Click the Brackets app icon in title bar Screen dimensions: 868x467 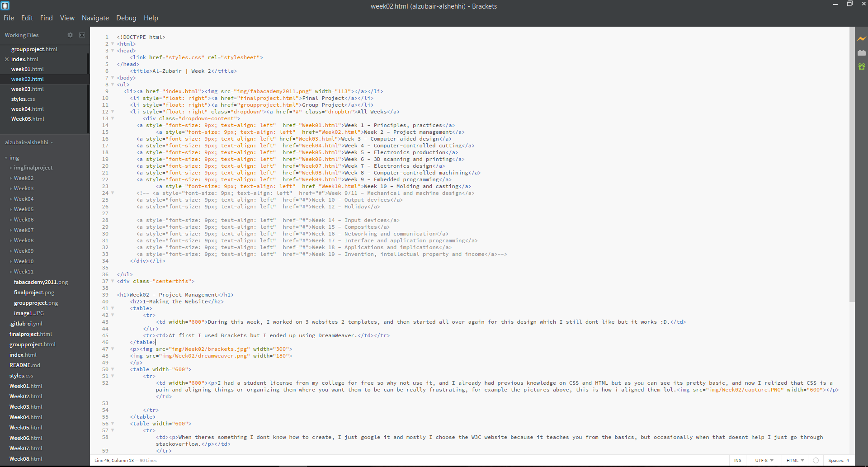point(5,6)
